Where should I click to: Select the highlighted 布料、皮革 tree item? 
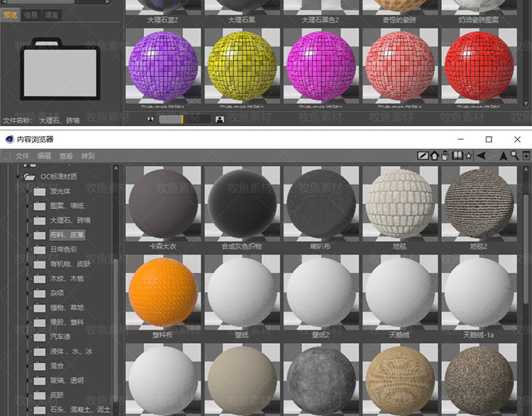pyautogui.click(x=67, y=235)
